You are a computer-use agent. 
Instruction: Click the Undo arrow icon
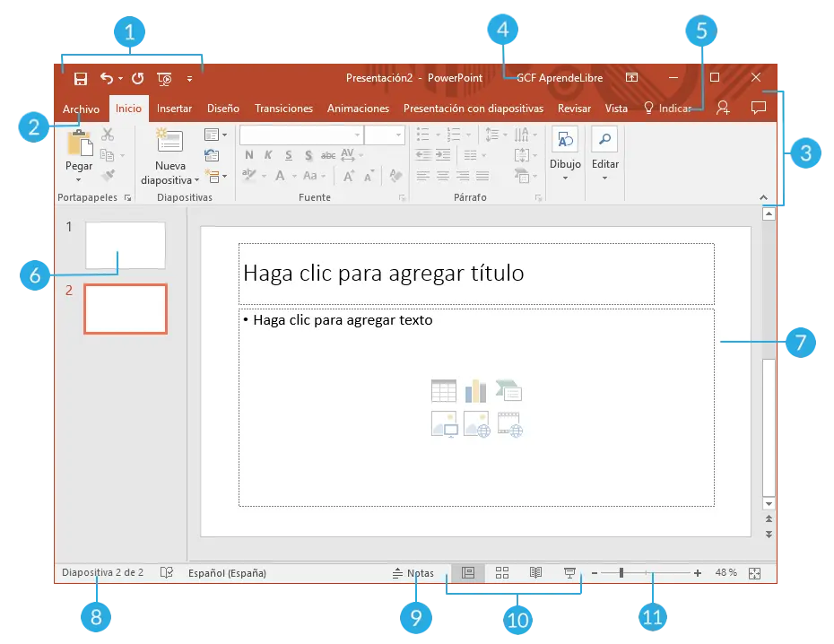click(x=107, y=78)
